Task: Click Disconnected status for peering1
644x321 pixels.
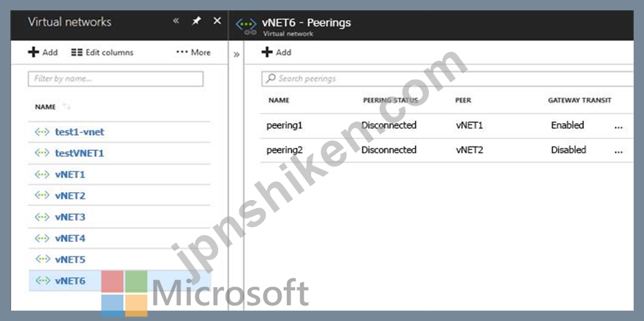Action: (x=389, y=125)
